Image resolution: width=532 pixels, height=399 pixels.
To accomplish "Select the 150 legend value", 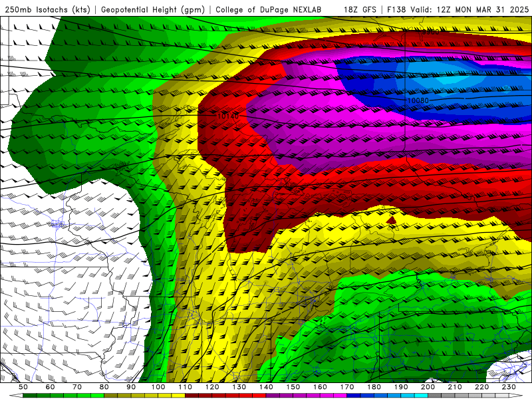I will tap(293, 387).
